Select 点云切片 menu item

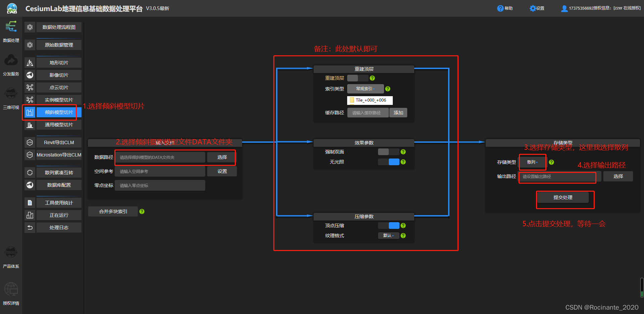tap(59, 87)
